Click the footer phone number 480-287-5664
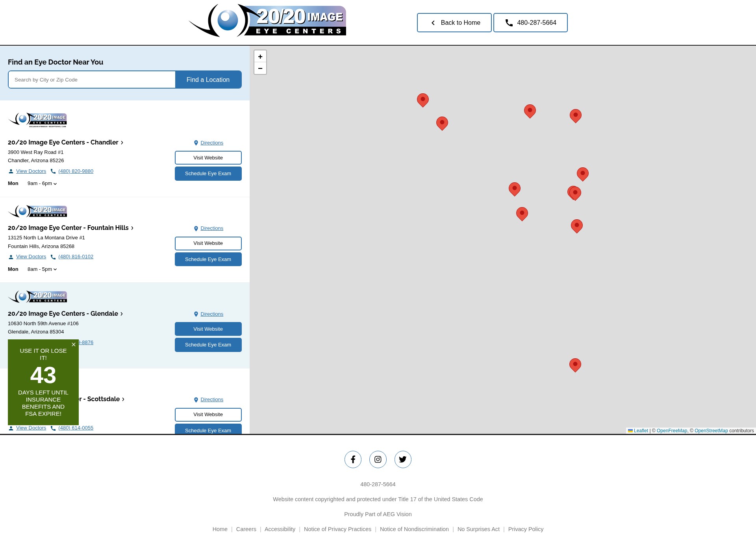756x550 pixels. (378, 484)
